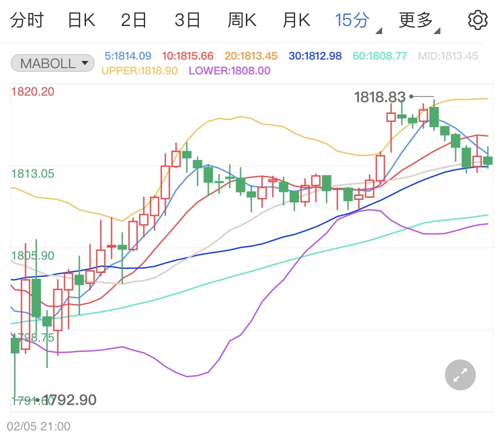Click the 20:1813.45 moving average value

[251, 56]
